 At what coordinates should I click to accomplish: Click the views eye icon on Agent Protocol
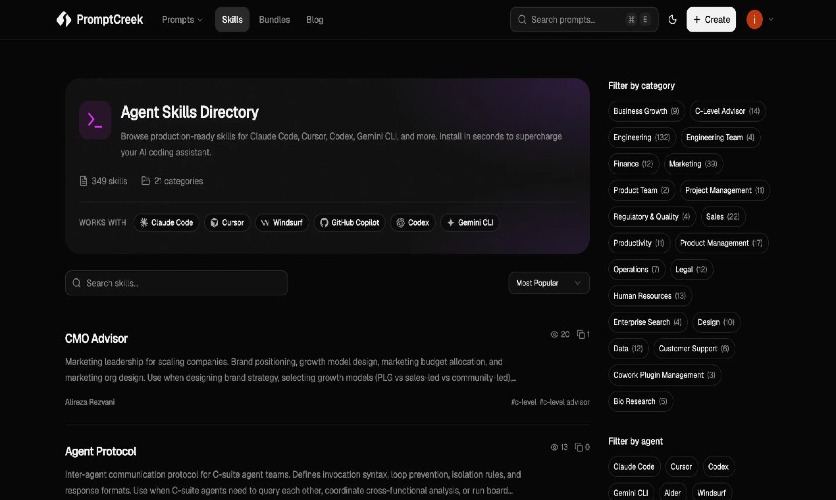[x=555, y=447]
